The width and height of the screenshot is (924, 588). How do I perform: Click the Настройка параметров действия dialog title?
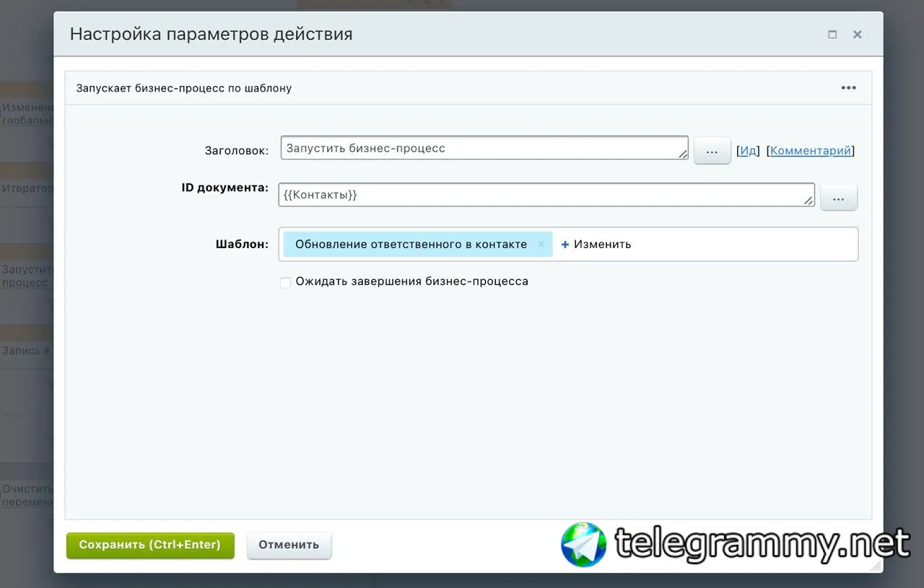point(211,34)
